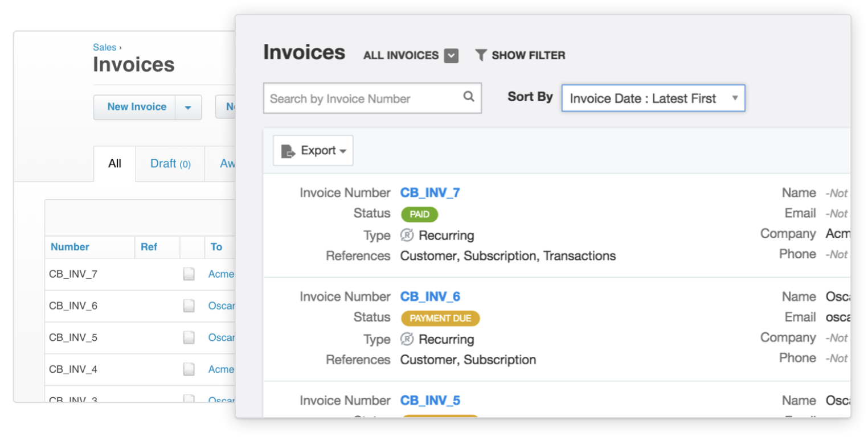Open the Export options dropdown
868x437 pixels.
point(343,150)
